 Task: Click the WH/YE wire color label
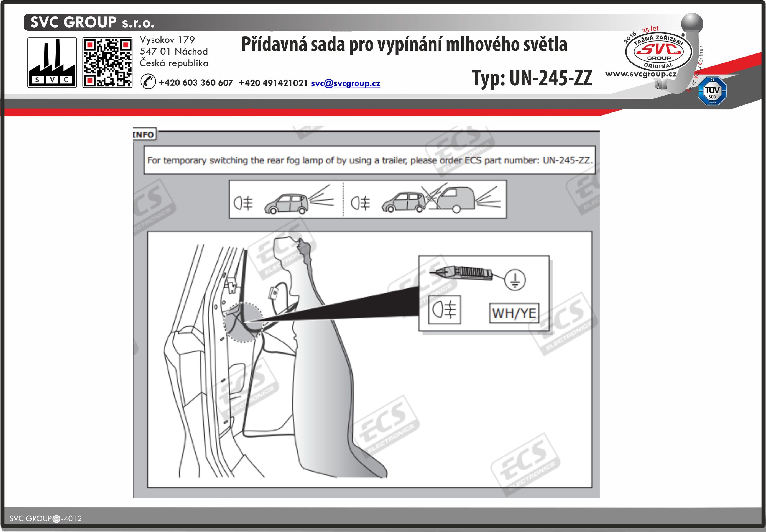point(514,313)
